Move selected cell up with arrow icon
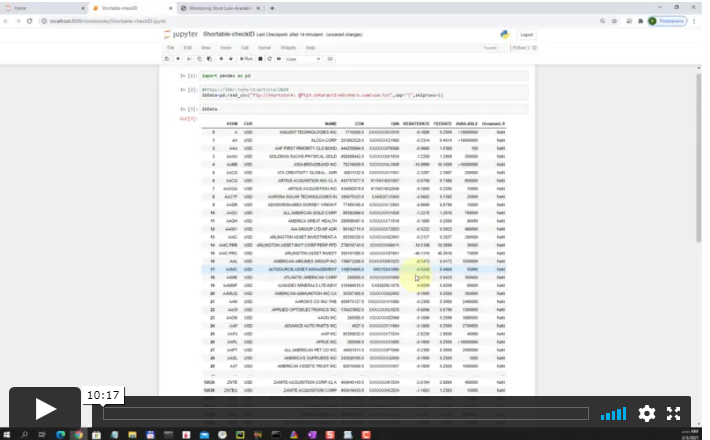 click(x=221, y=59)
